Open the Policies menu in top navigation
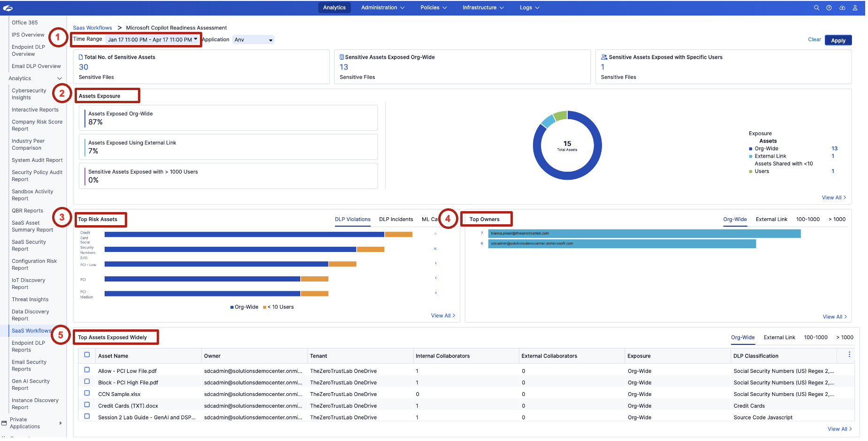Screen dimensions: 868x441 (x=433, y=8)
